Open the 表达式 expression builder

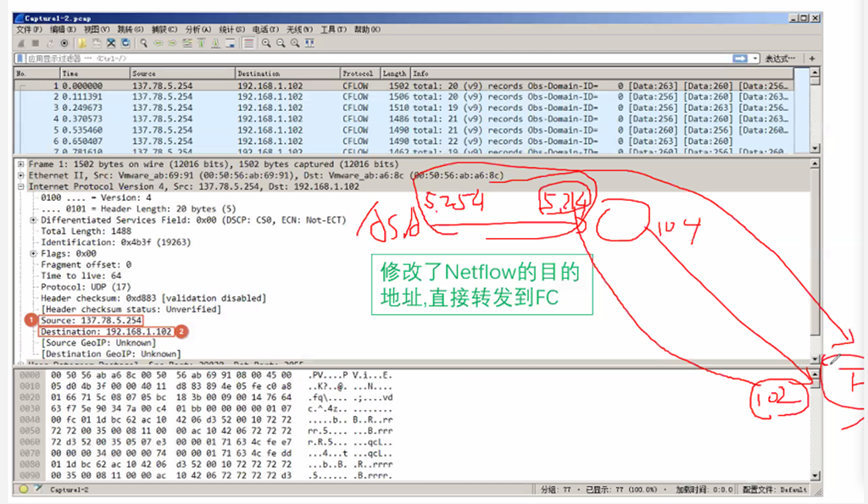[780, 58]
